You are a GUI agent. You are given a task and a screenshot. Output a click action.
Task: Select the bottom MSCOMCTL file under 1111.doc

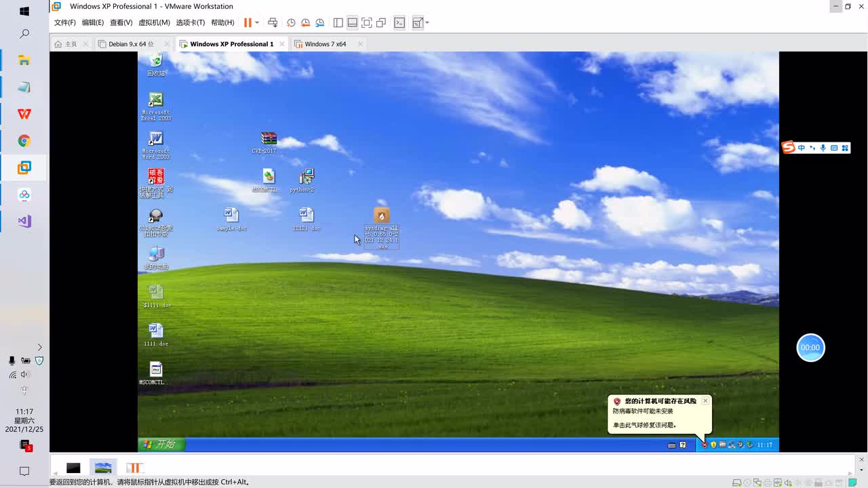tap(156, 373)
